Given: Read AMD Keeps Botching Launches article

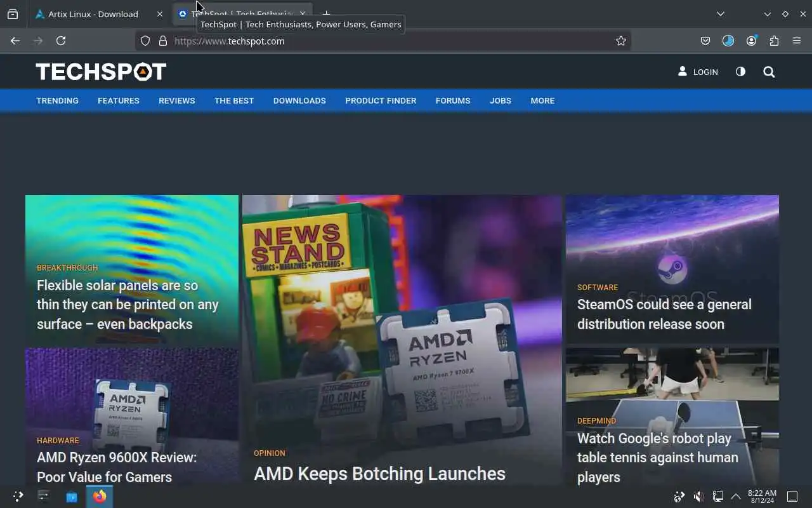Looking at the screenshot, I should [x=379, y=474].
